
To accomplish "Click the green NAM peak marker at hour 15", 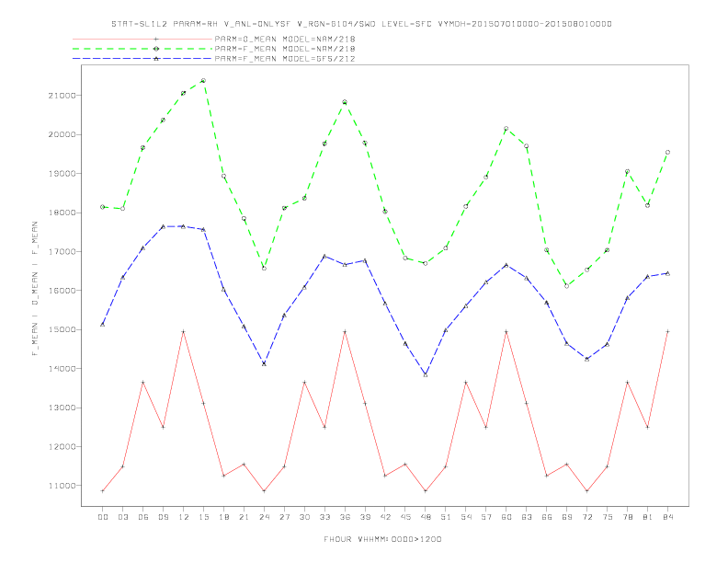I will [x=203, y=81].
